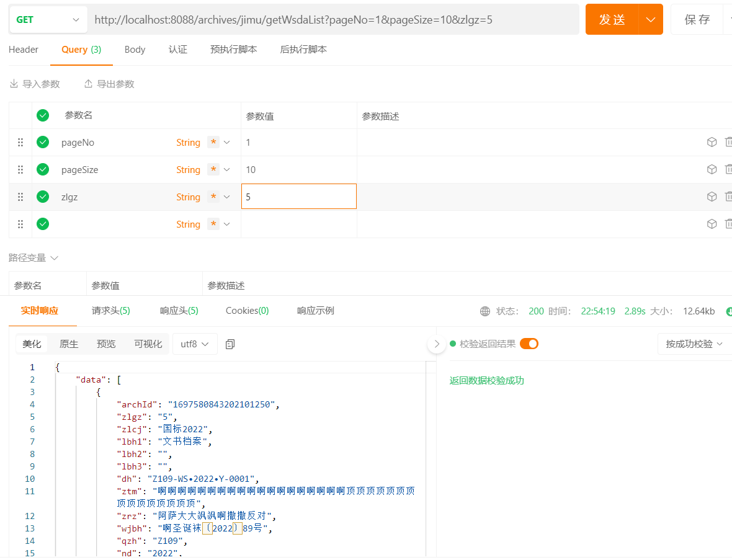The image size is (732, 560).
Task: Open the type dropdown for pageNo
Action: point(227,143)
